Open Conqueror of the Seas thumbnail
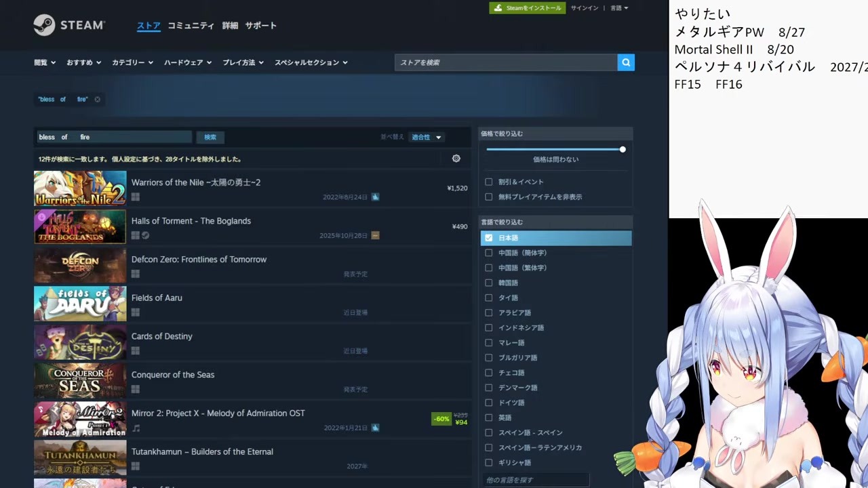The image size is (868, 488). 80,381
